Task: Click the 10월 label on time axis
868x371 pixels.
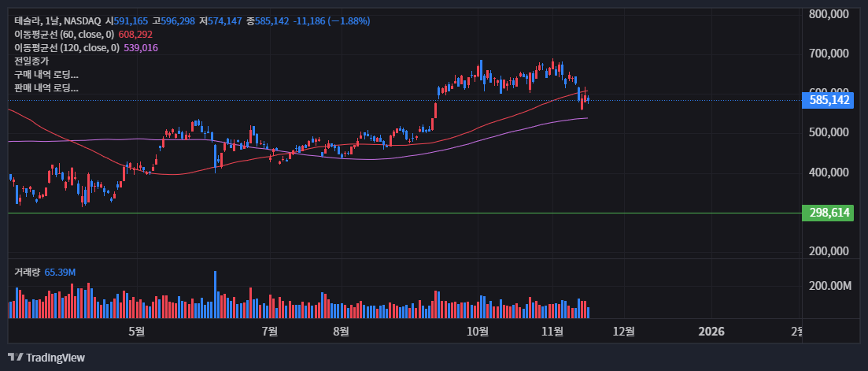Action: click(x=477, y=332)
